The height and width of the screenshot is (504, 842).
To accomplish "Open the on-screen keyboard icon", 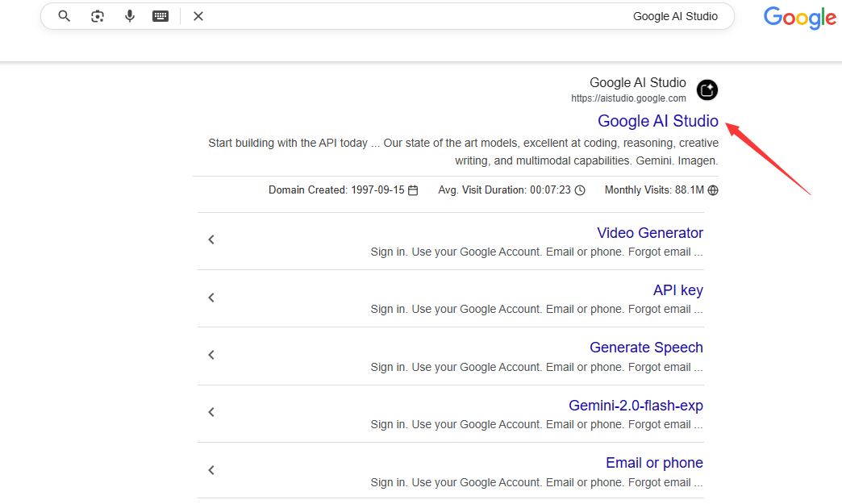I will coord(160,16).
